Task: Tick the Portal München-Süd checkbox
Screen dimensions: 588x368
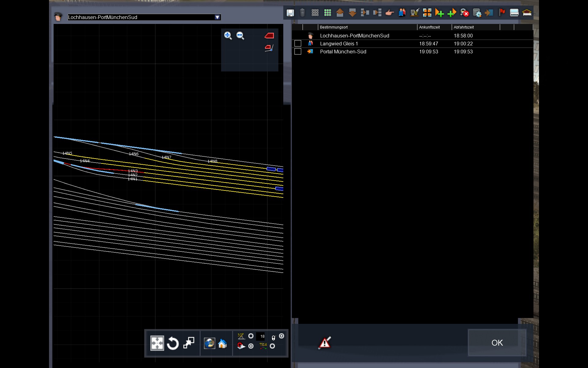Action: point(298,52)
